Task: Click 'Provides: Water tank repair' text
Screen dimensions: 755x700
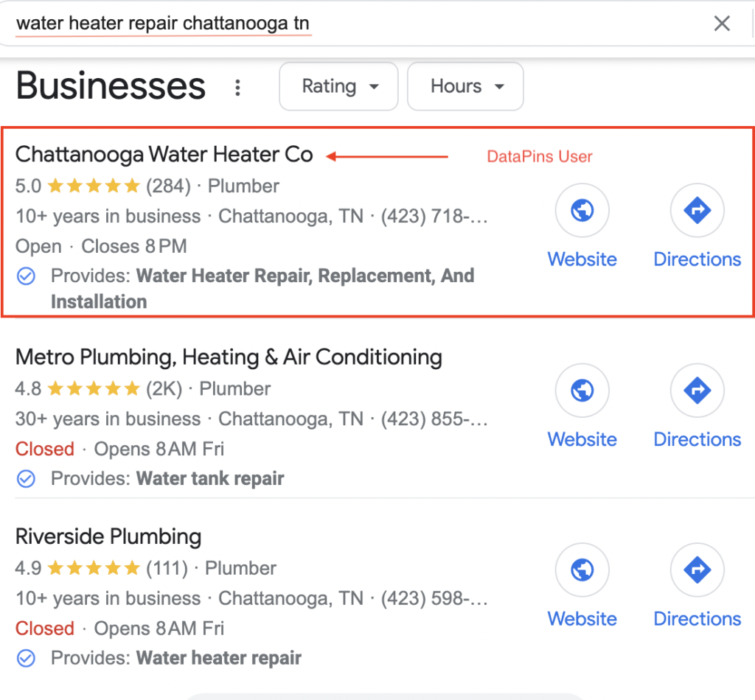Action: 167,479
